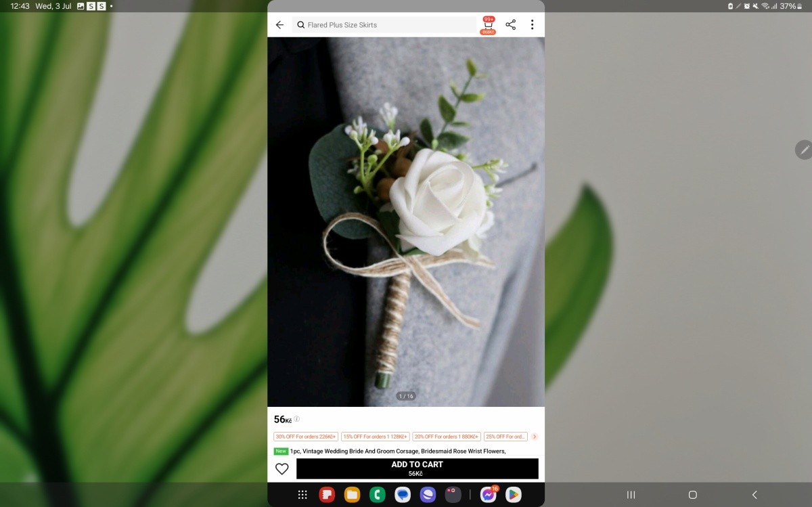
Task: Open the dark camera app in taskbar
Action: pos(453,495)
